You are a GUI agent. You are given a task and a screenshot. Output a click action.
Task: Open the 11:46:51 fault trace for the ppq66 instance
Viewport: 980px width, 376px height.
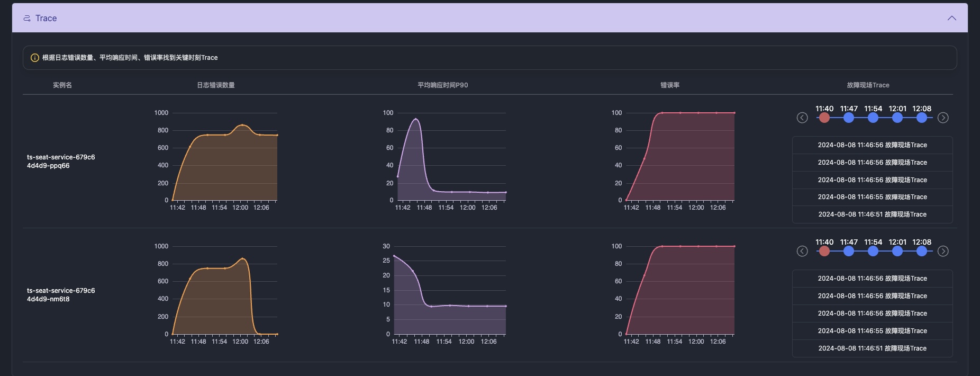coord(872,214)
